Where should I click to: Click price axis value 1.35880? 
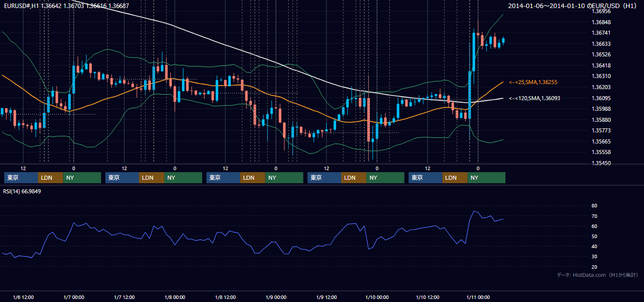coord(601,120)
